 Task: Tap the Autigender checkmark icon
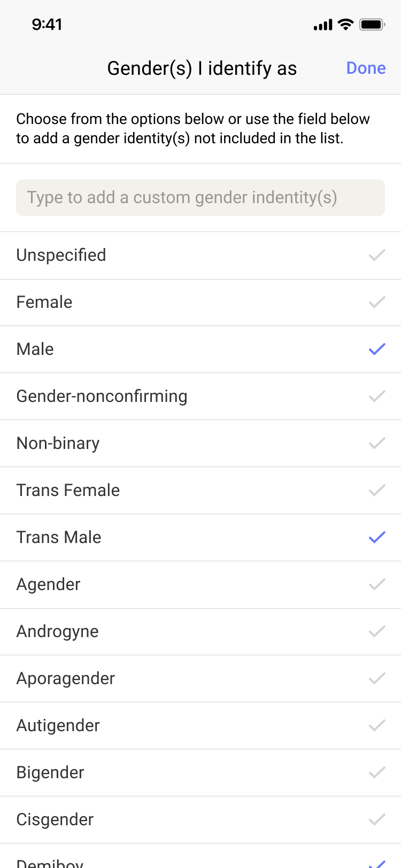click(377, 726)
